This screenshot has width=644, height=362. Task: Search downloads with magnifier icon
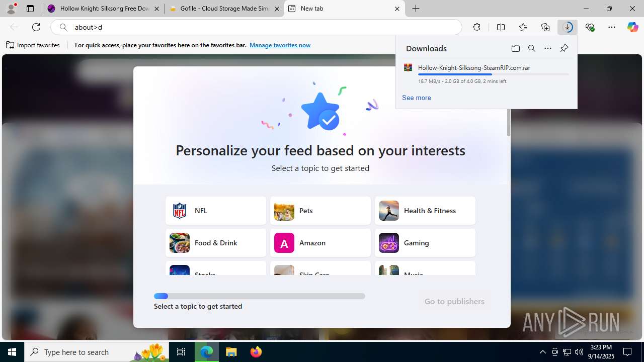point(531,48)
